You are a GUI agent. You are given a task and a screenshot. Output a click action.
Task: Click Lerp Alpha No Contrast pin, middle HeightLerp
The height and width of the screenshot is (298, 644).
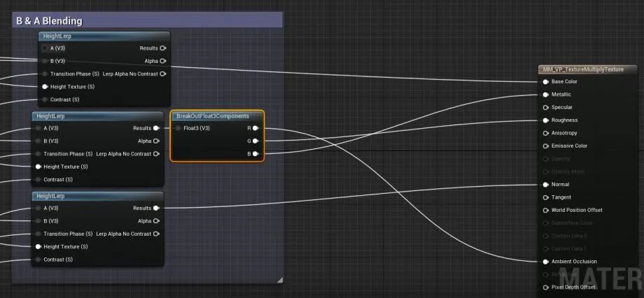156,154
